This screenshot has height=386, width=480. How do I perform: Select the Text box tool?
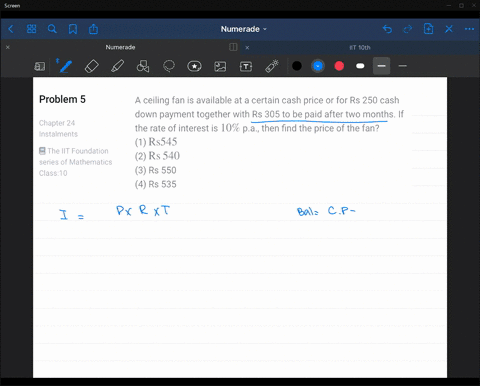(246, 67)
